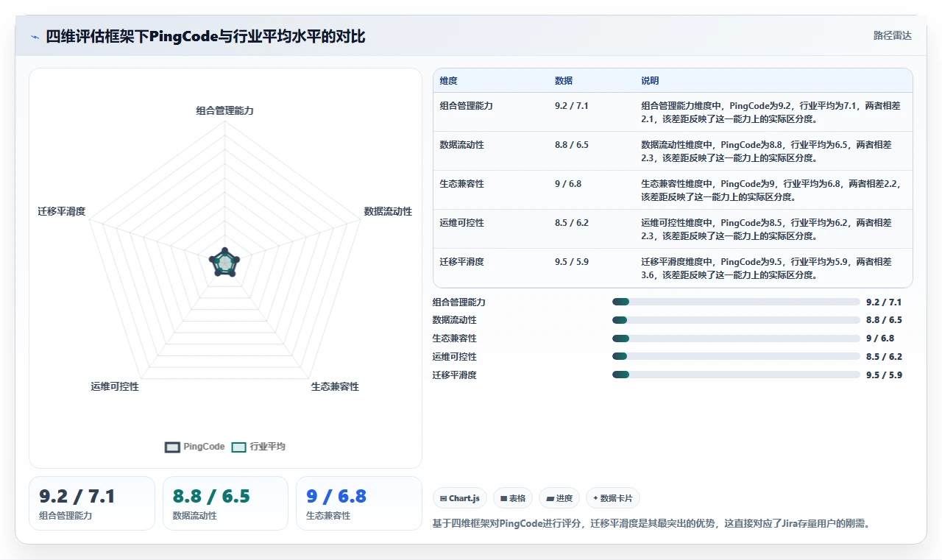Screen dimensions: 942x560
Task: Click the description mentioning 两者相差3.6
Action: coord(766,268)
